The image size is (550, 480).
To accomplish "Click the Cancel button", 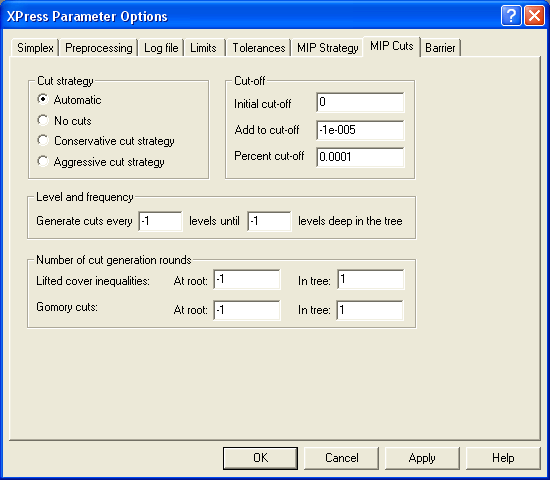I will (x=341, y=458).
